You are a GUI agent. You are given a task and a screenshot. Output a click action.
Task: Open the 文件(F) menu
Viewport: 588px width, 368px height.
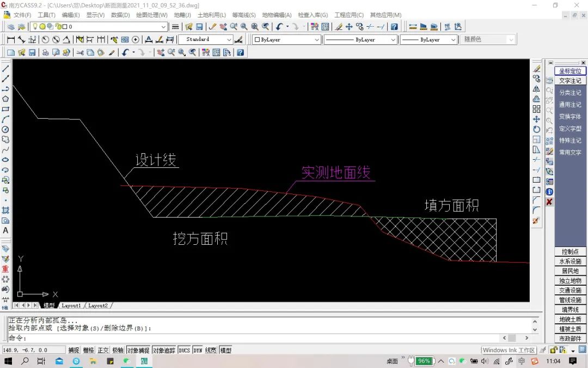pyautogui.click(x=22, y=15)
